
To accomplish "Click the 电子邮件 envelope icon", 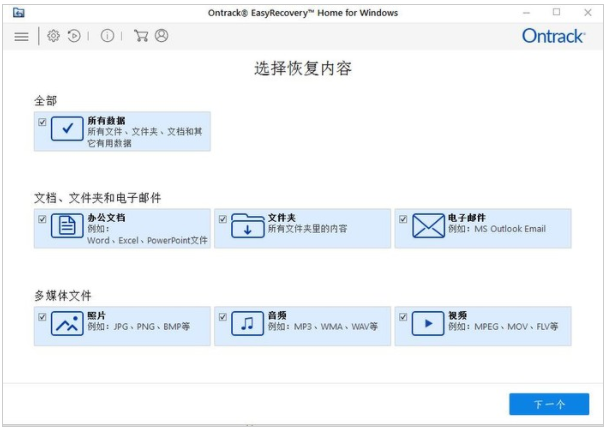I will click(428, 227).
